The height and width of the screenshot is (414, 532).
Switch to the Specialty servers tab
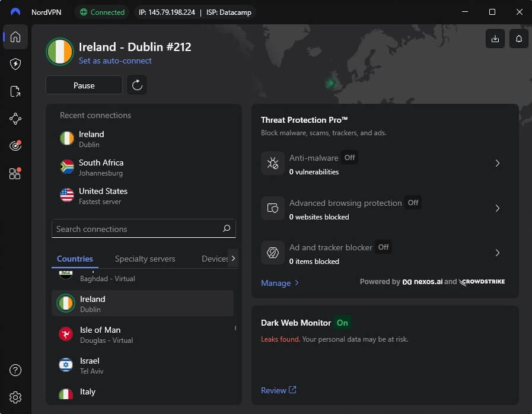(145, 259)
